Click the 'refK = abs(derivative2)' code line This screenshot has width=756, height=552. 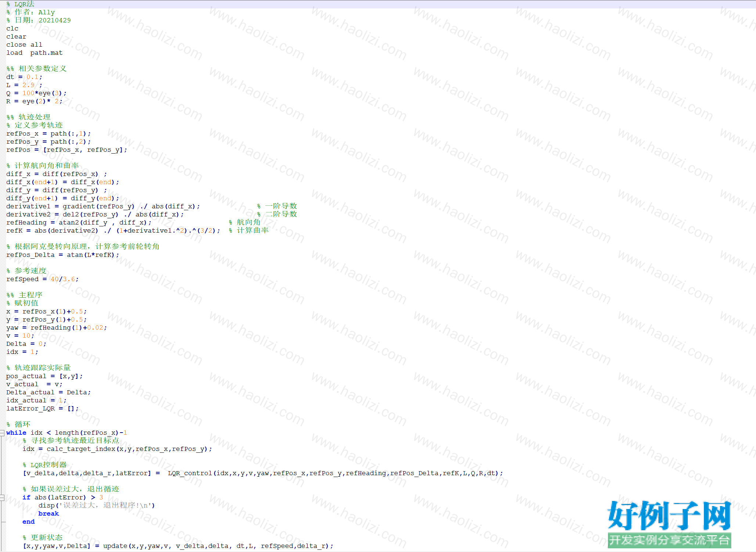[x=113, y=231]
